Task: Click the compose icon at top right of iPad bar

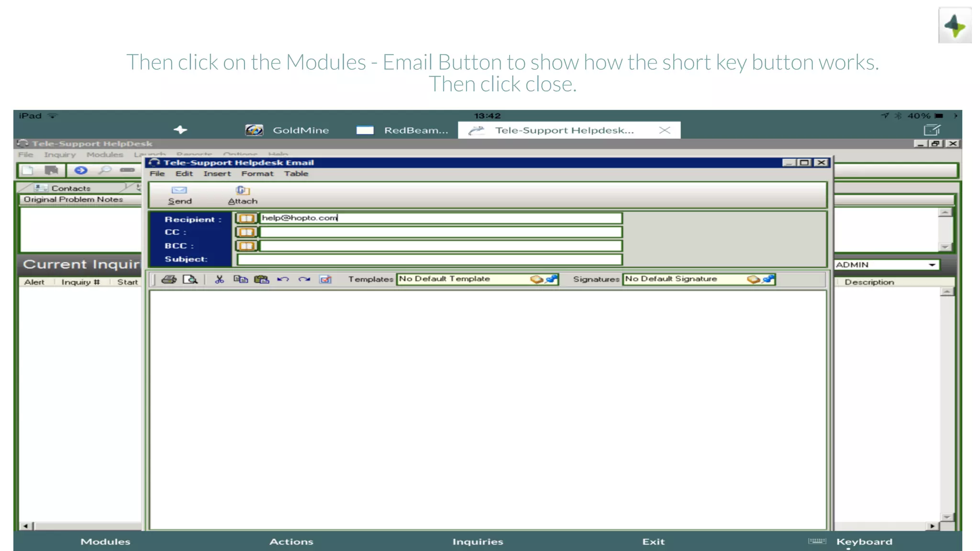Action: (932, 130)
